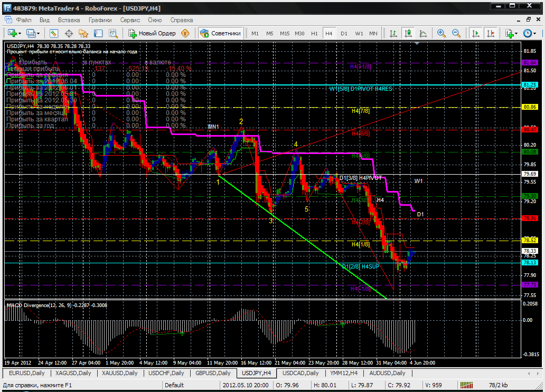545x392 pixels.
Task: Open the Market Watch panel icon
Action: 54,33
